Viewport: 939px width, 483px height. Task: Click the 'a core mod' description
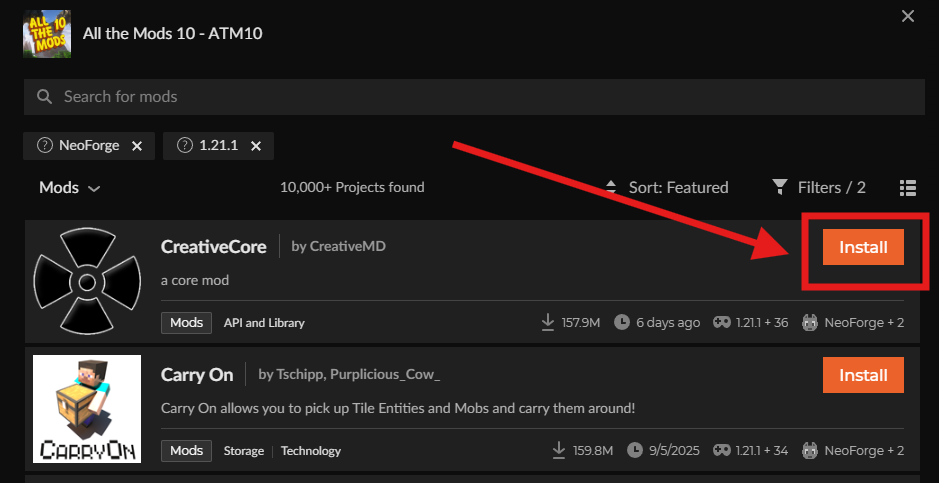195,280
